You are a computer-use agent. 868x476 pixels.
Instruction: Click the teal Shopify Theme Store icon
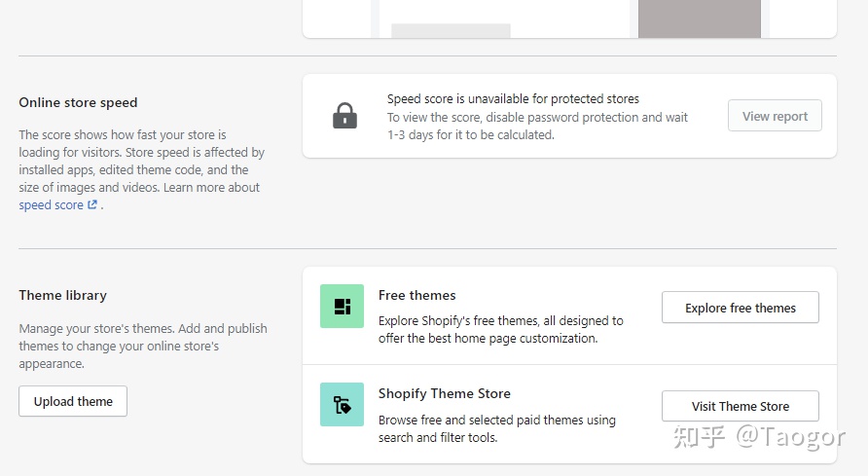[342, 404]
